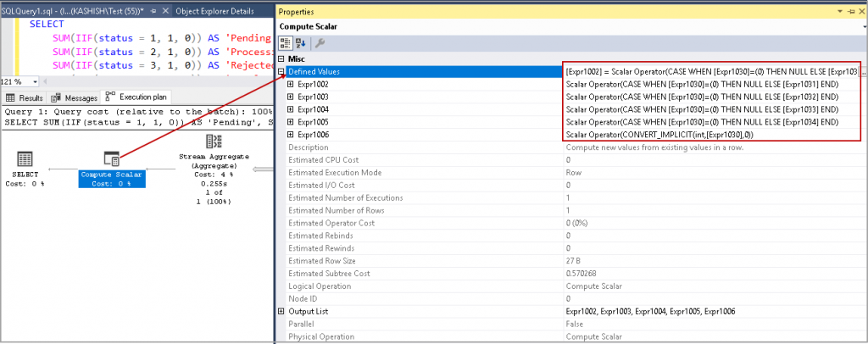Click the SELECT operator icon in plan
The height and width of the screenshot is (344, 868).
click(x=25, y=159)
